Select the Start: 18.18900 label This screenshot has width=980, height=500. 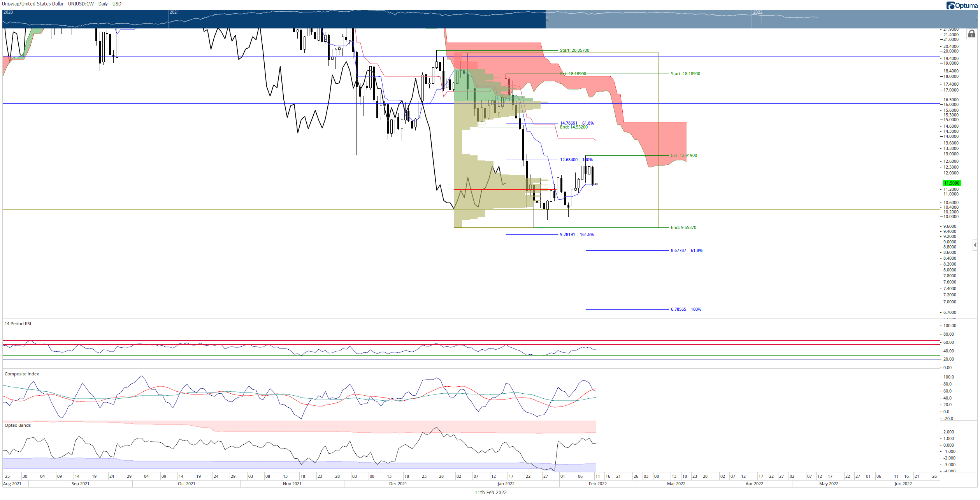(x=685, y=74)
